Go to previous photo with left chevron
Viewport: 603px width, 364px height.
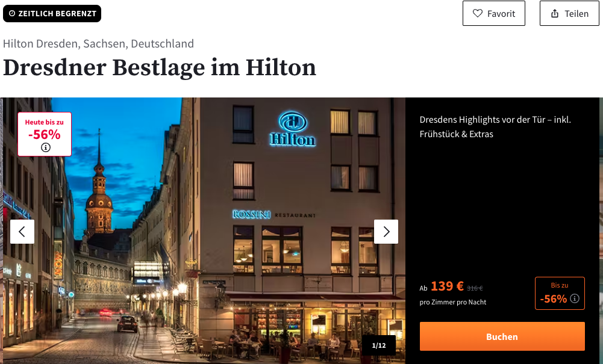22,232
